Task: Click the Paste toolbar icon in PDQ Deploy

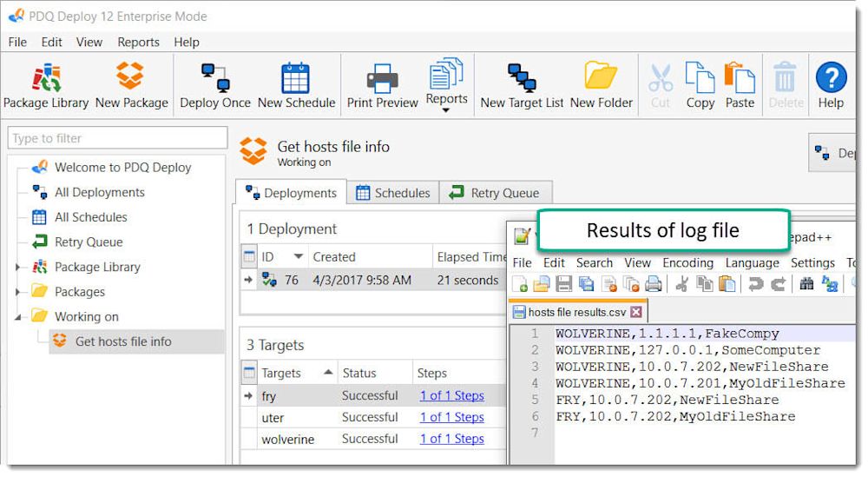Action: 740,86
